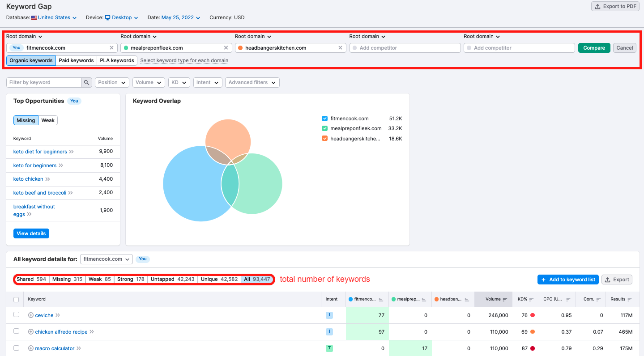
Task: Click the View details button
Action: [31, 233]
